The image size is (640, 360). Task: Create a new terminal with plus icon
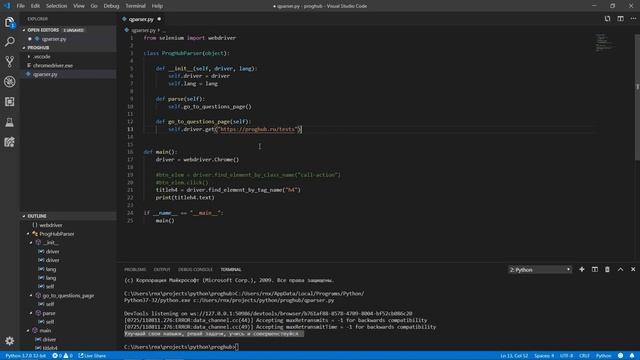(582, 269)
